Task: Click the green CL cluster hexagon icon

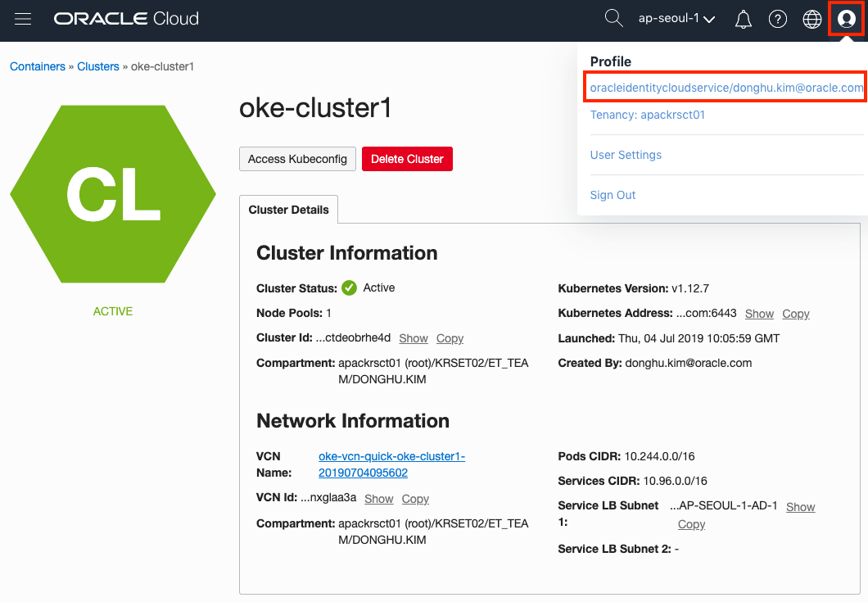Action: click(113, 194)
